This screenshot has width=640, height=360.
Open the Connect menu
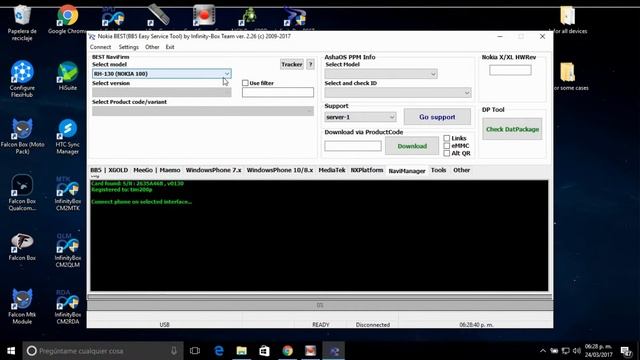pyautogui.click(x=100, y=47)
